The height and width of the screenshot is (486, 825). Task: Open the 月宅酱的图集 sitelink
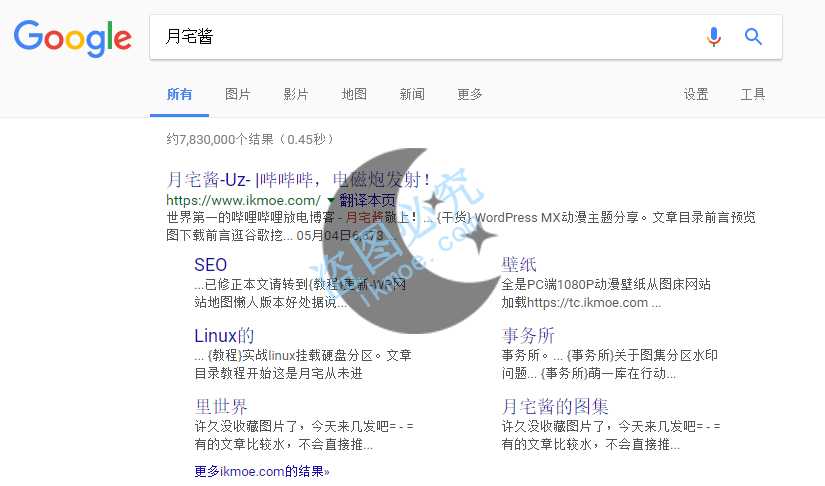tap(555, 407)
